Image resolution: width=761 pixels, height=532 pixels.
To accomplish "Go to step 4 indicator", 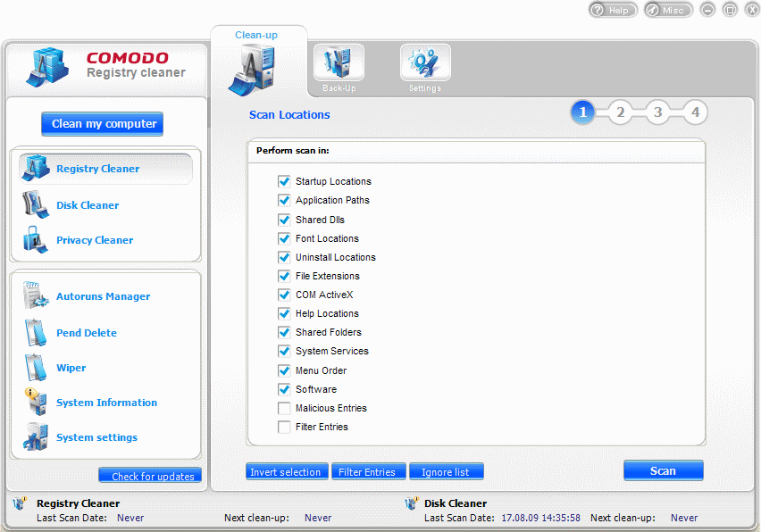I will click(x=695, y=112).
